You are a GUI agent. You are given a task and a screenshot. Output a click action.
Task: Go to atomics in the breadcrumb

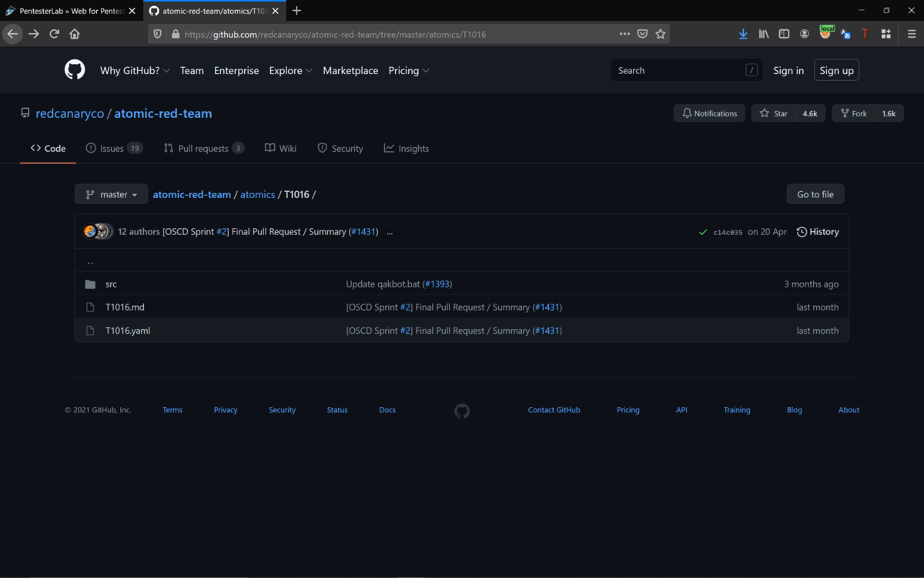pyautogui.click(x=257, y=194)
